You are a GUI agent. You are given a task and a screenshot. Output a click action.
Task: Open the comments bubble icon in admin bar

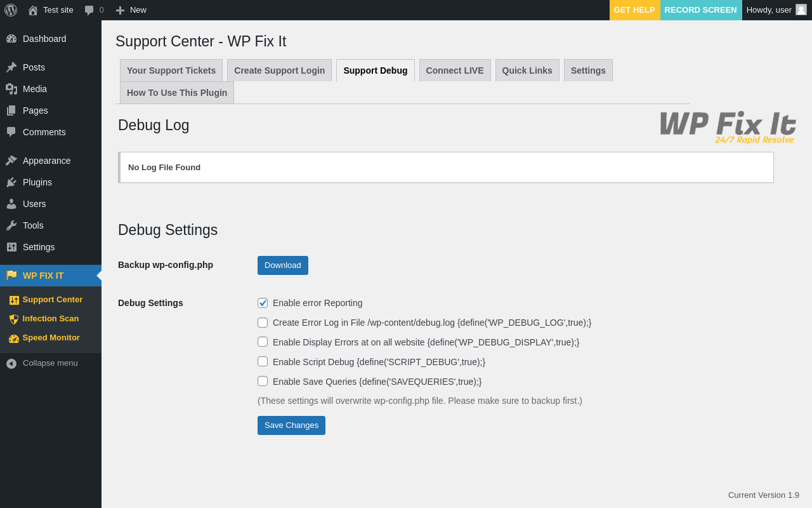click(89, 10)
